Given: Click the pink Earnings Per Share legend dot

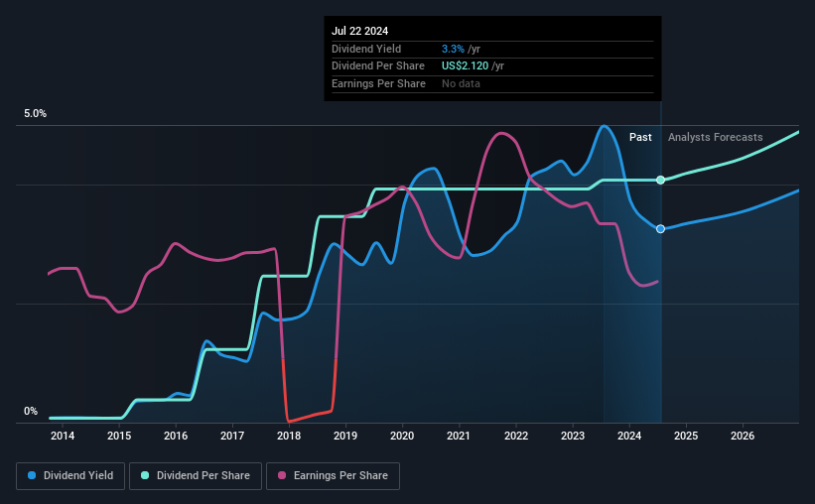Looking at the screenshot, I should click(282, 475).
